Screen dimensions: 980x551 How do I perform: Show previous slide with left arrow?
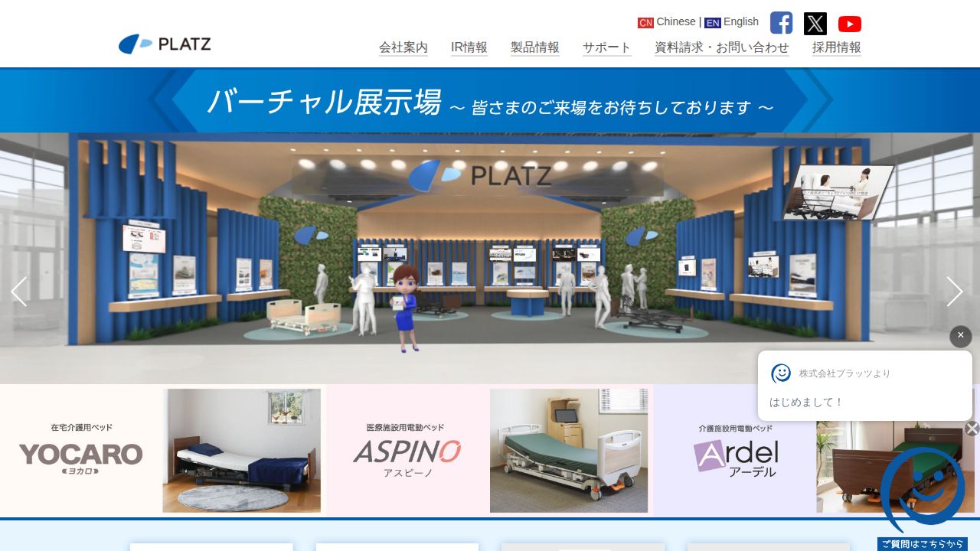coord(19,292)
